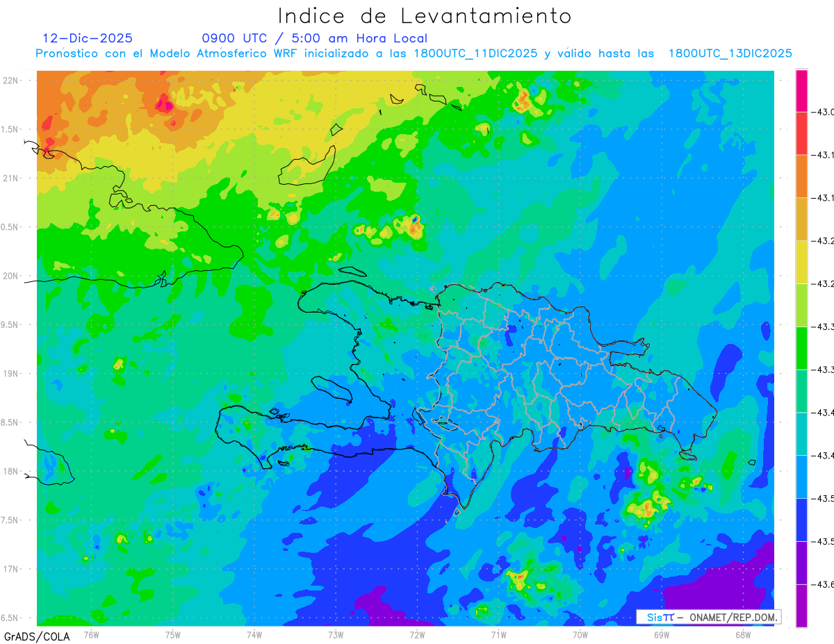This screenshot has width=834, height=644.
Task: Pick the light blue swatch in the color bar
Action: [x=801, y=477]
